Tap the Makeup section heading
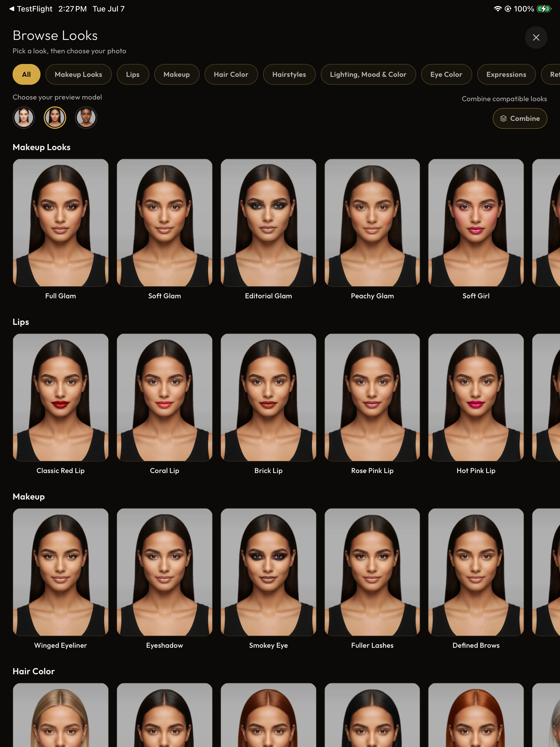This screenshot has height=747, width=560. coord(29,497)
